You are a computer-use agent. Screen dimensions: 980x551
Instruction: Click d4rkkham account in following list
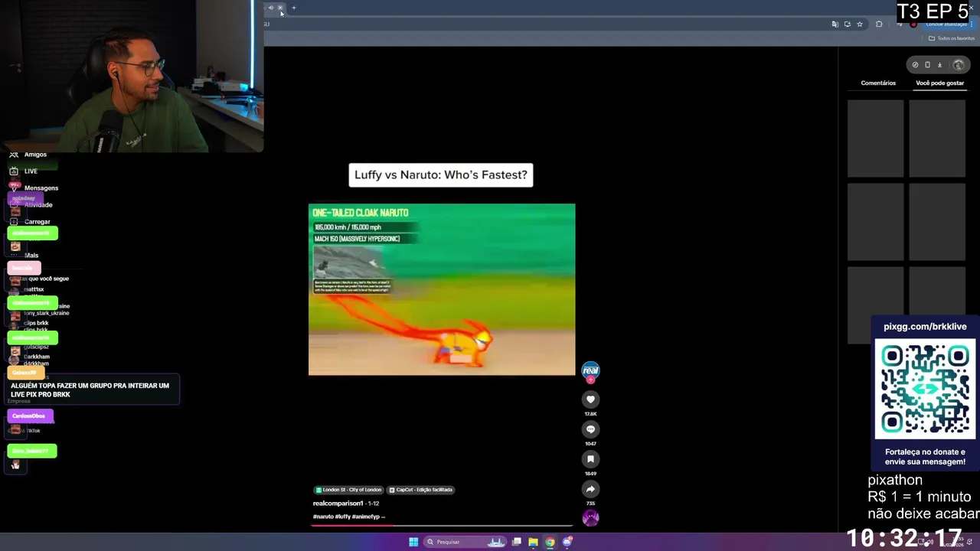pos(36,364)
